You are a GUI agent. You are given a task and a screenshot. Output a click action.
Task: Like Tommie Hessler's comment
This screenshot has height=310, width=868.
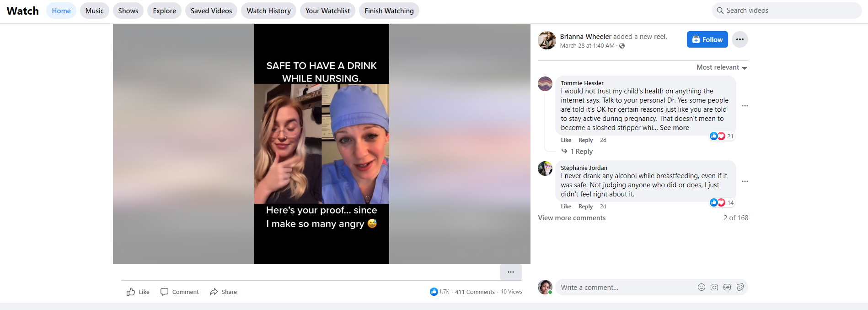point(566,140)
